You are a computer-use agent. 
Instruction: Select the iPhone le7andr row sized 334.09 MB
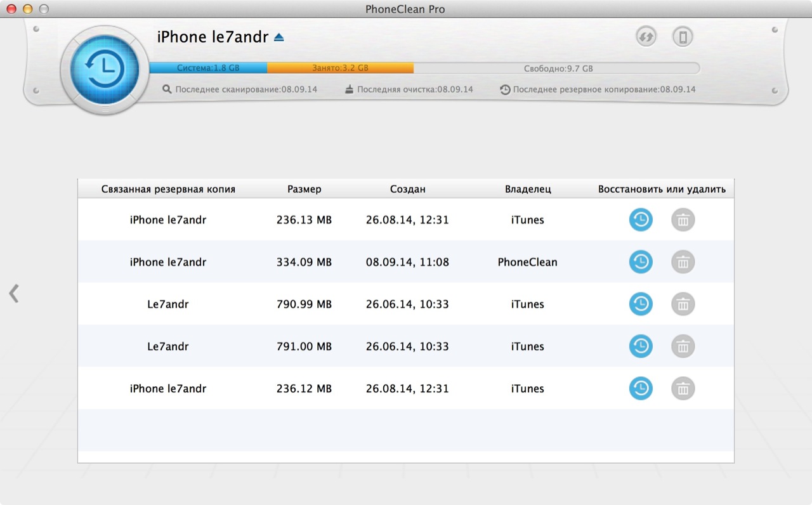(406, 262)
